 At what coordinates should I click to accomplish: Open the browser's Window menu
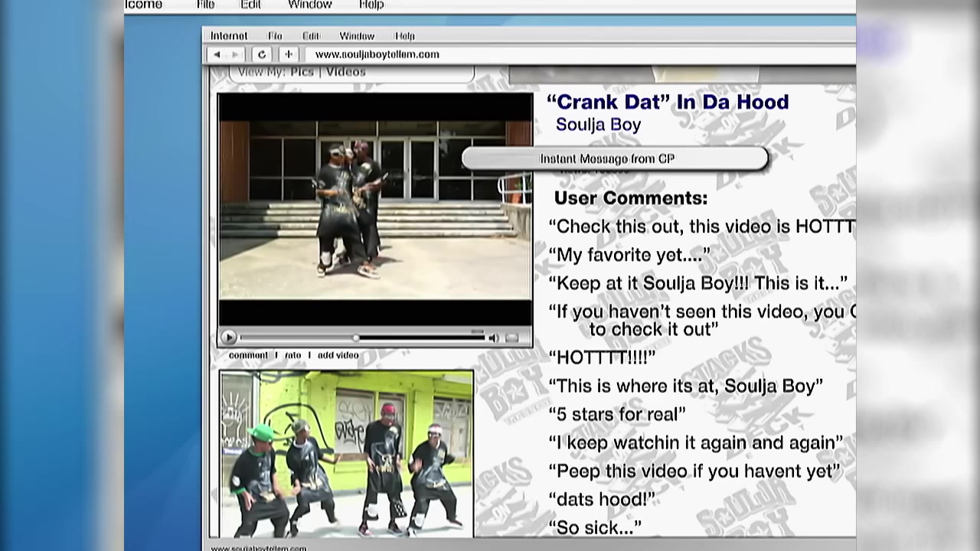point(357,36)
